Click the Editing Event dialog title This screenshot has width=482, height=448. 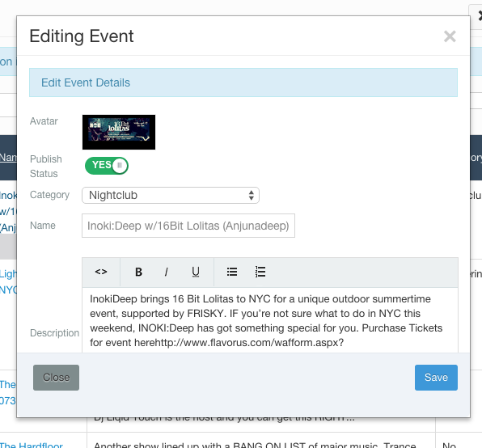click(82, 36)
